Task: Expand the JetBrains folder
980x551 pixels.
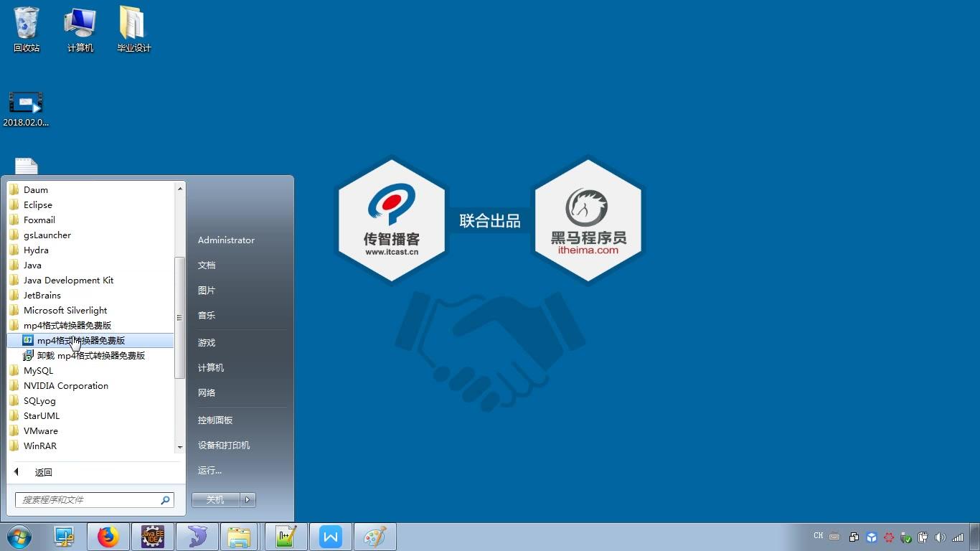Action: (x=90, y=296)
